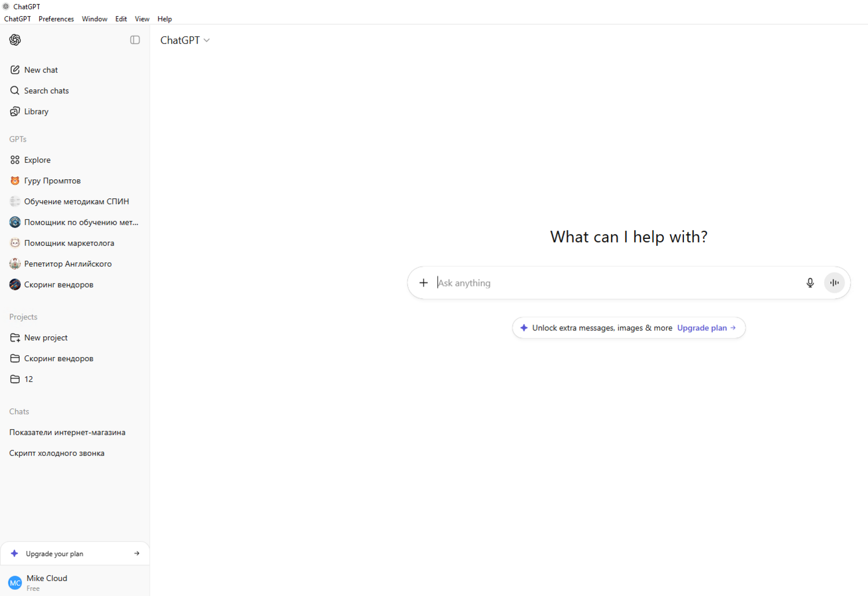Open chat 'Скрипт холодного звонка'
Image resolution: width=868 pixels, height=596 pixels.
tap(56, 452)
